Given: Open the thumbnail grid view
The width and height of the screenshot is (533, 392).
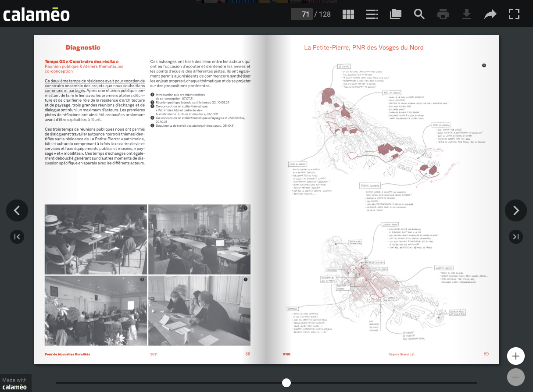Looking at the screenshot, I should point(348,14).
